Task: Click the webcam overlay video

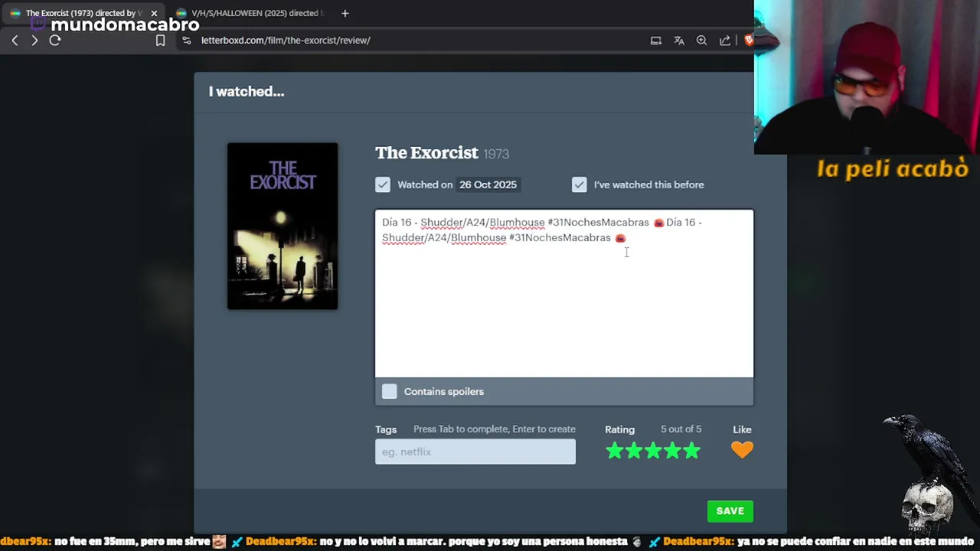Action: [867, 77]
